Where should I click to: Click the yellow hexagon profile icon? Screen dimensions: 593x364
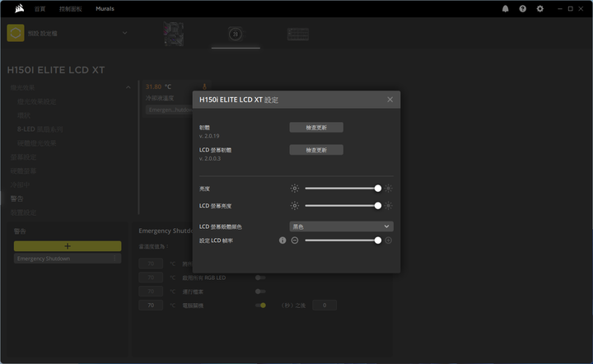(x=16, y=33)
